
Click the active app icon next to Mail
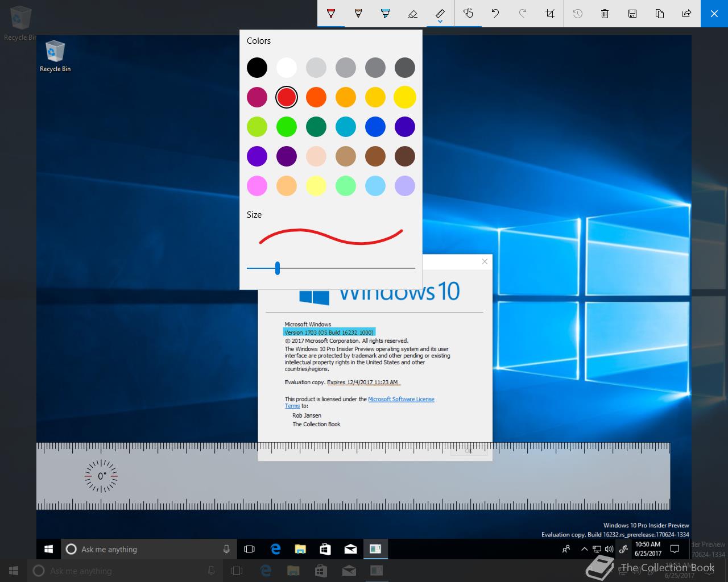(x=375, y=549)
